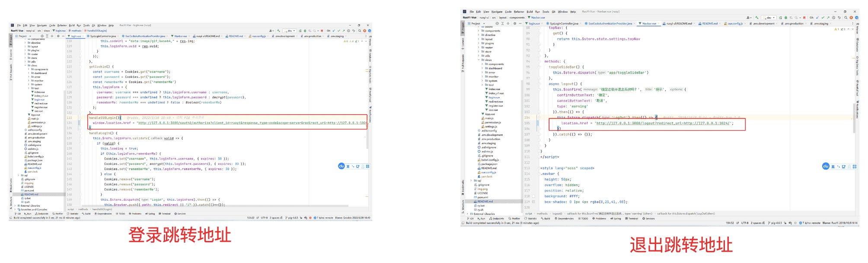
Task: Open 'dev' run configuration dropdown in login.vue window
Action: 290,31
